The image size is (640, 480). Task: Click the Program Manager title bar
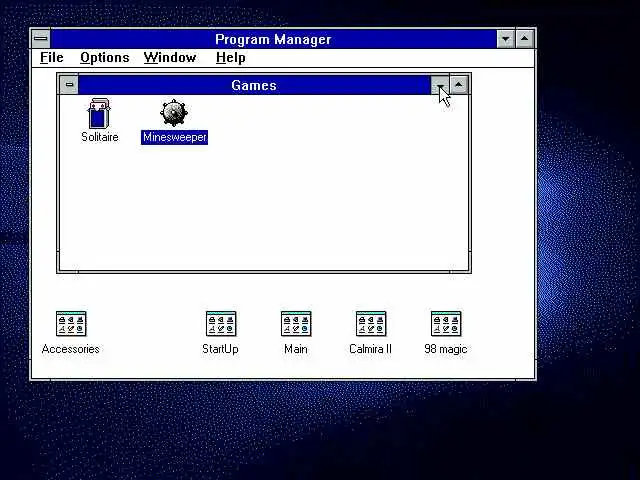(x=273, y=39)
